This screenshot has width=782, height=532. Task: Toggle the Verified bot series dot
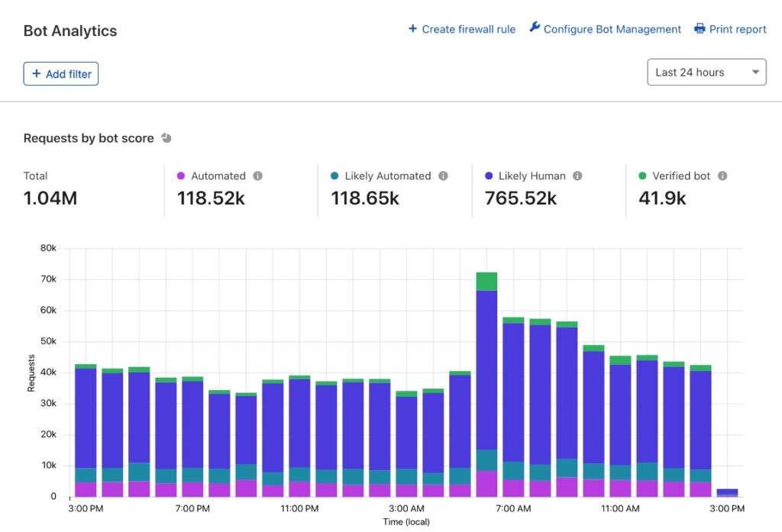[643, 176]
